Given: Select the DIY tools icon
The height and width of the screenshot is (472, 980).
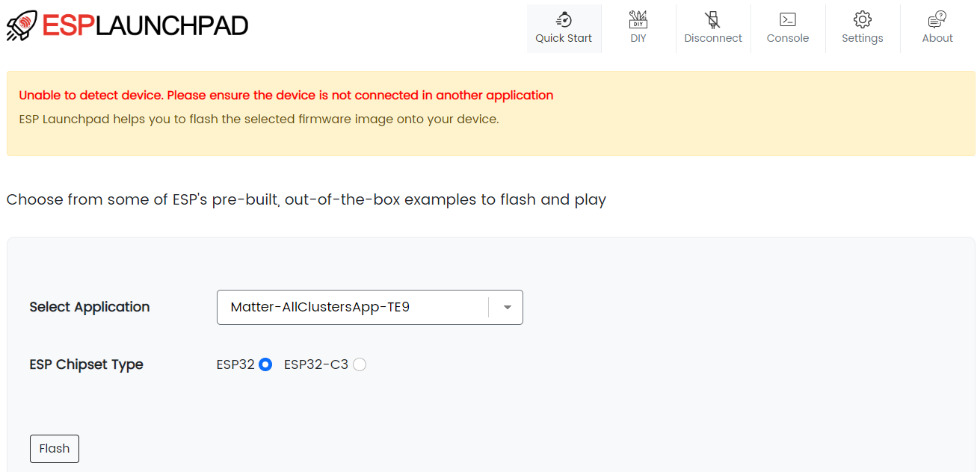Looking at the screenshot, I should point(638,19).
